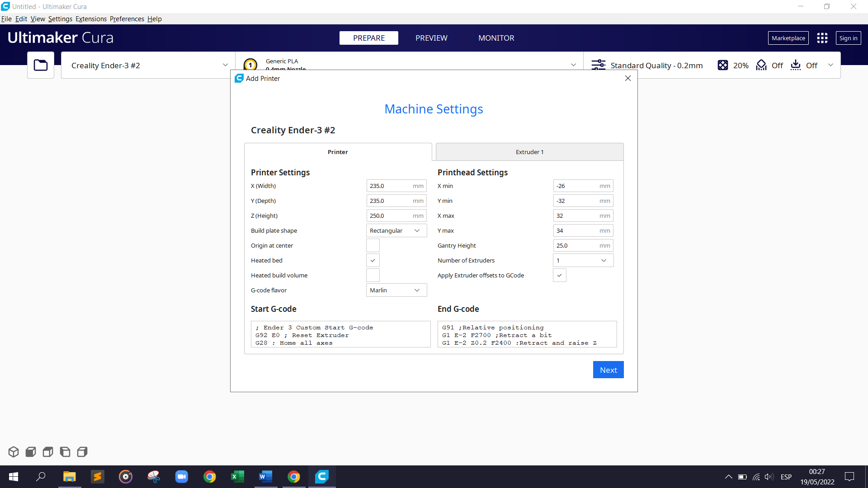The height and width of the screenshot is (488, 868).
Task: Click the X (Width) input field
Action: coord(396,186)
